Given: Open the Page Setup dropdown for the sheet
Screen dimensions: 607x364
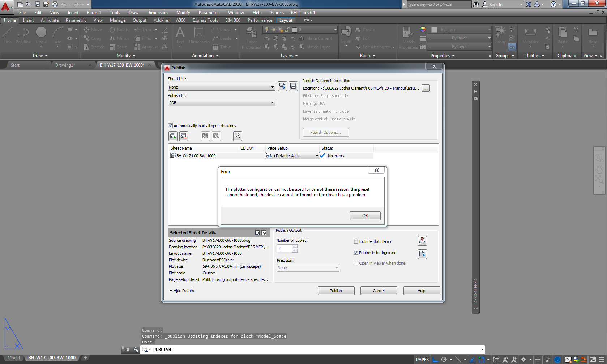Looking at the screenshot, I should pyautogui.click(x=316, y=155).
